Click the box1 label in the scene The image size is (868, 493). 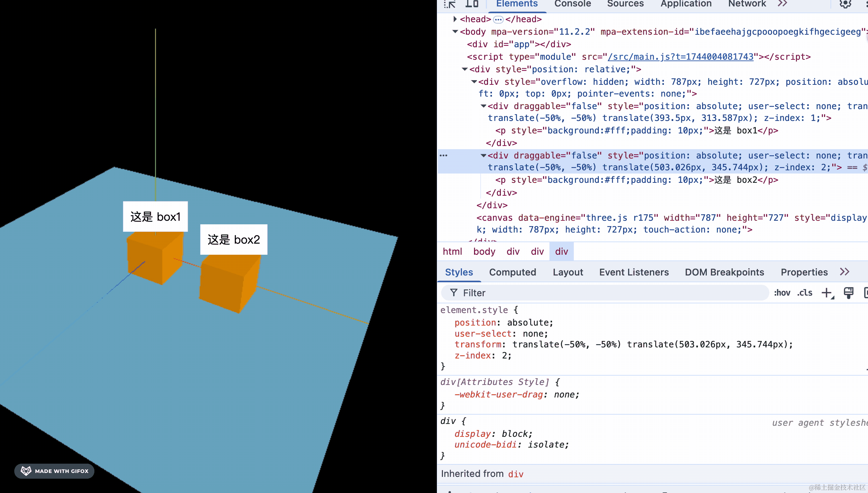pyautogui.click(x=156, y=217)
